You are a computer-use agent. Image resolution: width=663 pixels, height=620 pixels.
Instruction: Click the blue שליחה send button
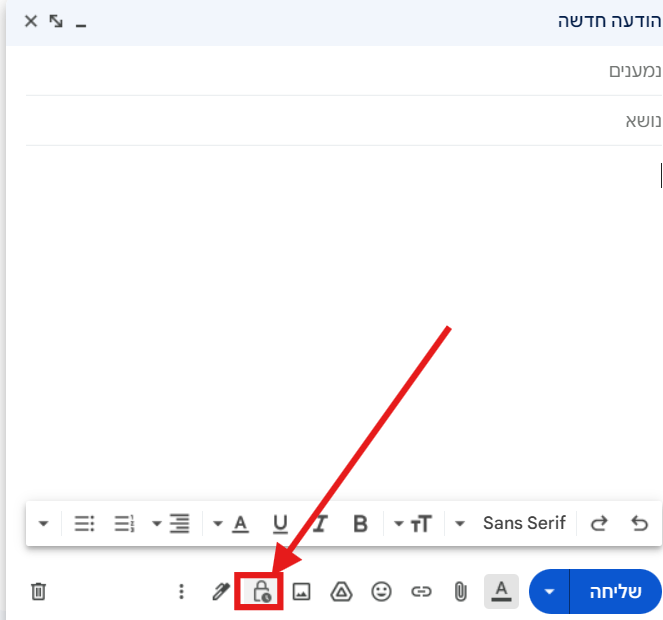(616, 591)
